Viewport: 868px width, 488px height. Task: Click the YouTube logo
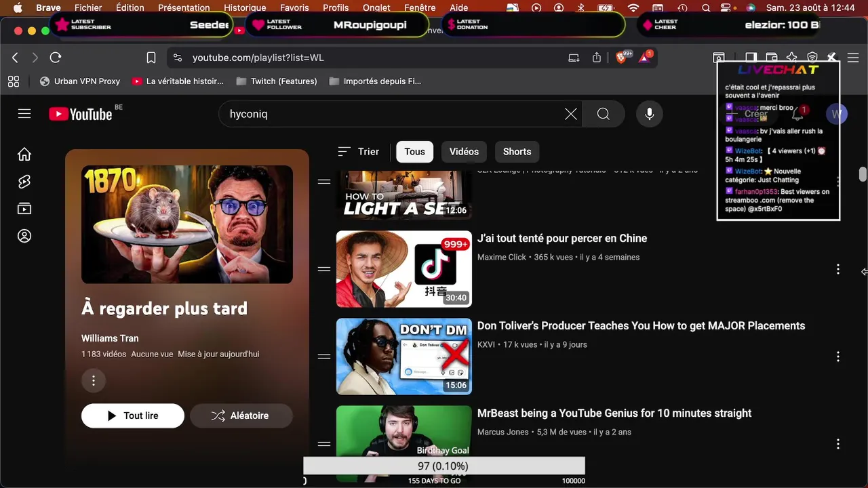(81, 114)
